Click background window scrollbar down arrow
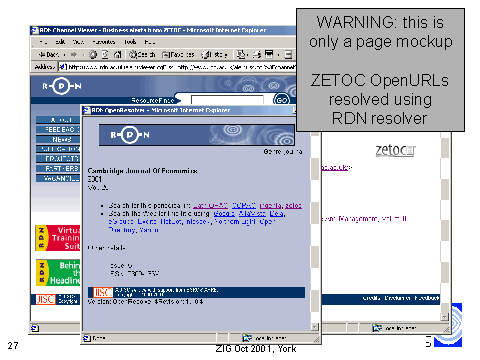The height and width of the screenshot is (360, 480). [x=444, y=317]
